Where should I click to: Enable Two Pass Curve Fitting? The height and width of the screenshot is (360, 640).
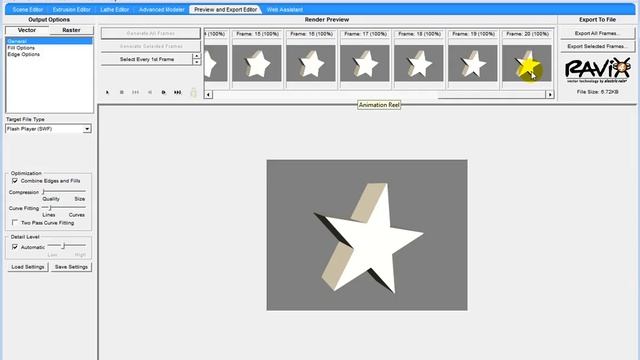click(15, 223)
